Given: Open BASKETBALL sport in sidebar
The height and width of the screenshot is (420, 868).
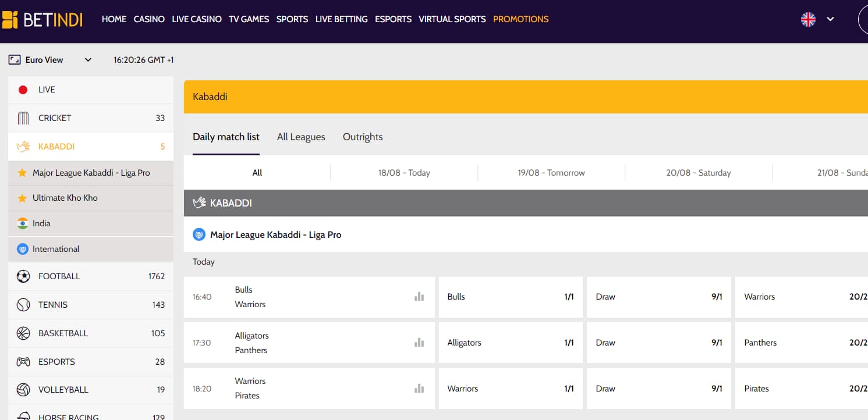Looking at the screenshot, I should click(91, 333).
